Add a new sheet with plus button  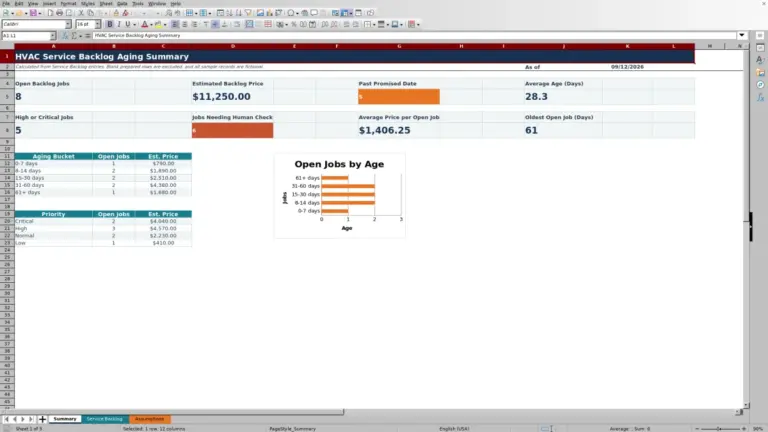click(42, 419)
